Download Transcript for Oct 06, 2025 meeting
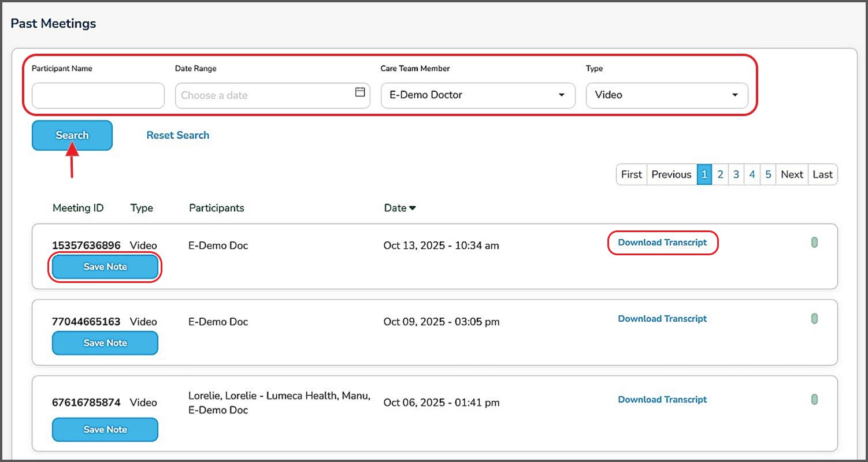This screenshot has height=462, width=868. click(x=662, y=400)
